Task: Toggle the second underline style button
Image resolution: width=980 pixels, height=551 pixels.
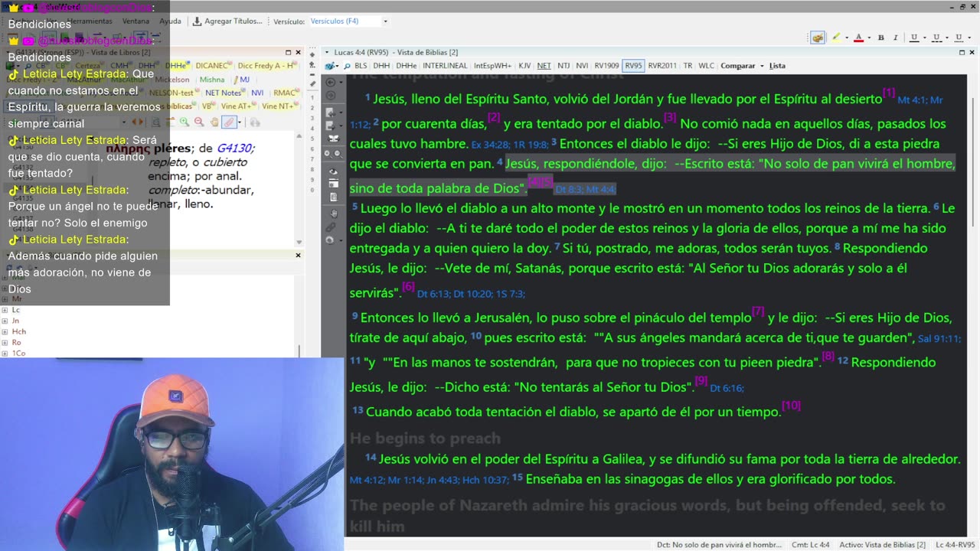Action: tap(936, 37)
